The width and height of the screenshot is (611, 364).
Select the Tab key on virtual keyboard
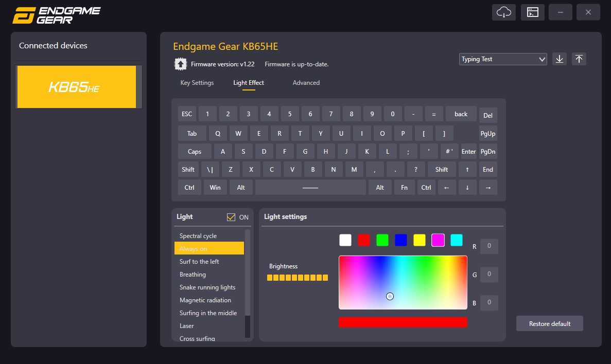(192, 134)
